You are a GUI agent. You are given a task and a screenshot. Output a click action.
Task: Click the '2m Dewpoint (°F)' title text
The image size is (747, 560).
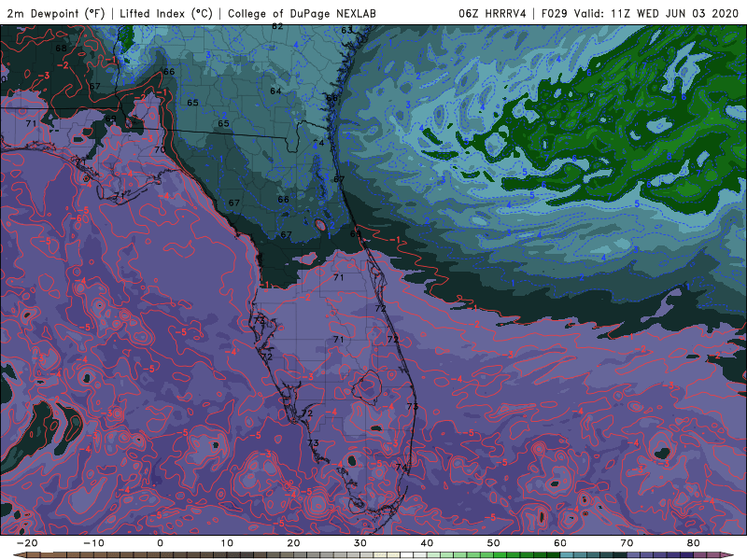[x=56, y=13]
